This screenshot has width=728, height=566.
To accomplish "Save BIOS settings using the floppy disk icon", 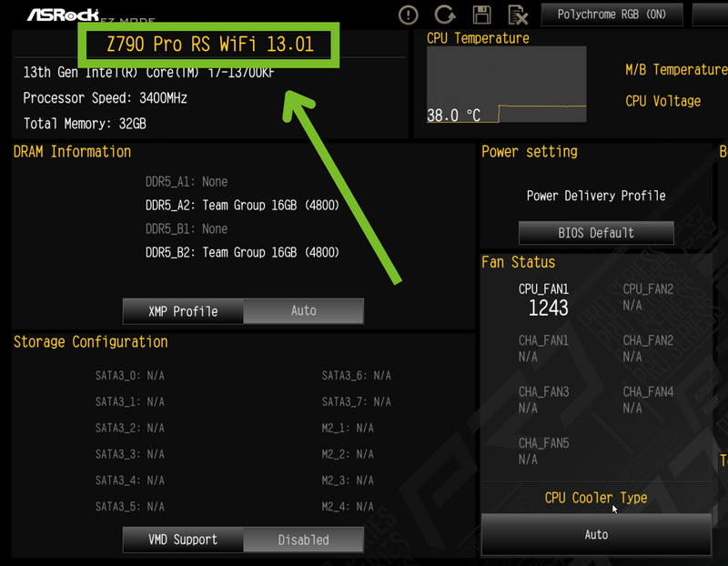I will pyautogui.click(x=481, y=15).
